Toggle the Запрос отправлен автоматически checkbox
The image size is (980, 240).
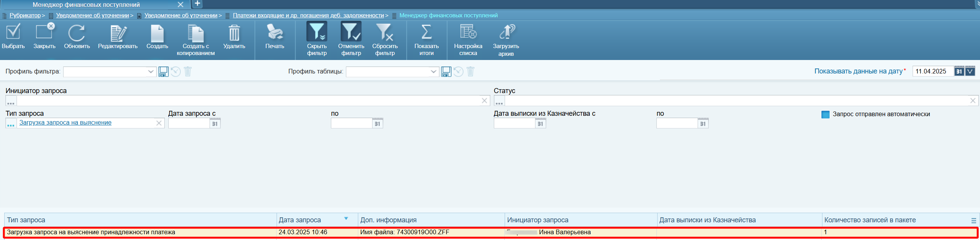coord(825,115)
